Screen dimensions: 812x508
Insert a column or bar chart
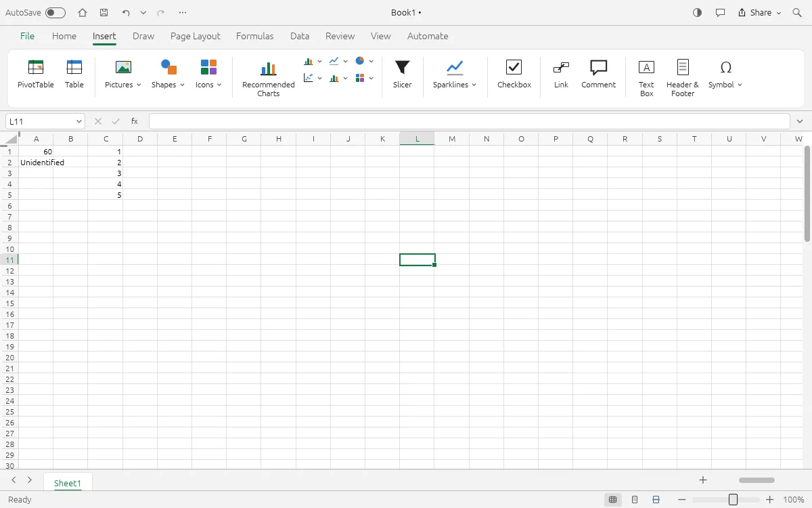point(309,61)
